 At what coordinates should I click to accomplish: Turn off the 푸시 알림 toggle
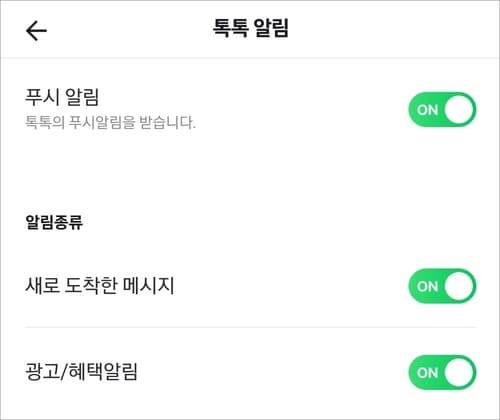tap(442, 110)
